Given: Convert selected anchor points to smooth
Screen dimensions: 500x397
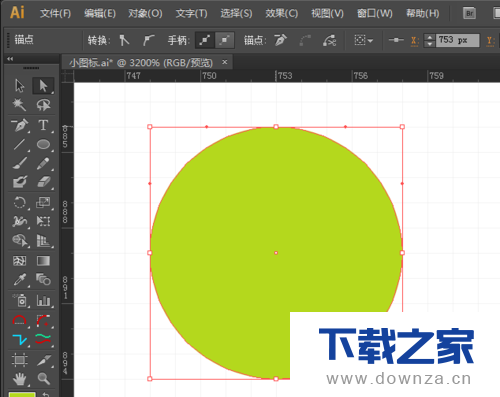Looking at the screenshot, I should [148, 40].
